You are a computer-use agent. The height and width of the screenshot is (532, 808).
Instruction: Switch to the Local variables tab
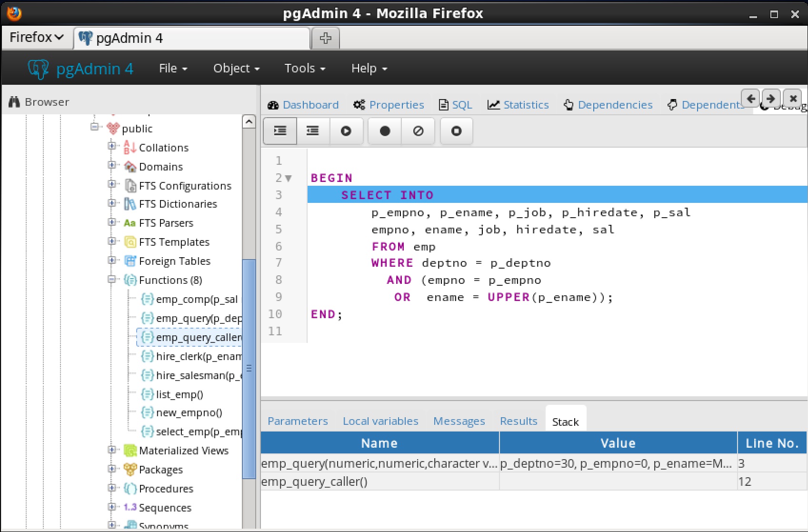(380, 421)
